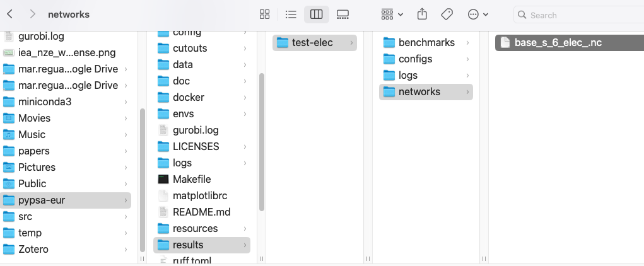Viewport: 644px width, 266px height.
Task: Click the Music folder icon
Action: click(9, 135)
